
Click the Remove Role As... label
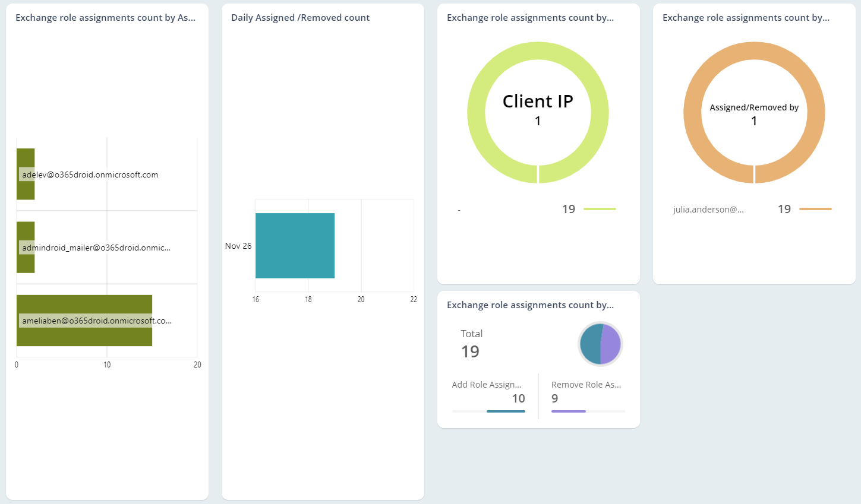(x=586, y=385)
